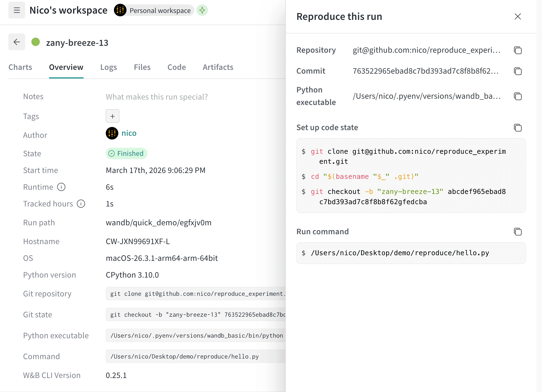Click the nico author avatar

tap(112, 133)
